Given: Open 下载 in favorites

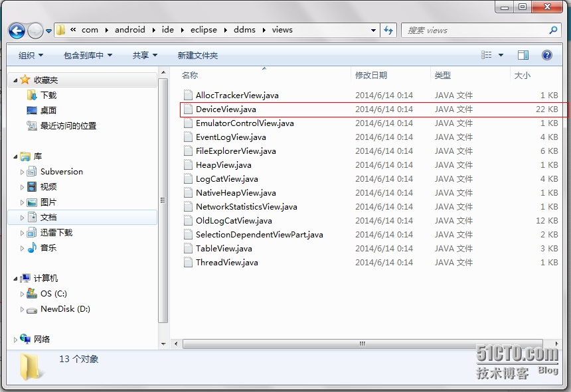Looking at the screenshot, I should coord(48,96).
